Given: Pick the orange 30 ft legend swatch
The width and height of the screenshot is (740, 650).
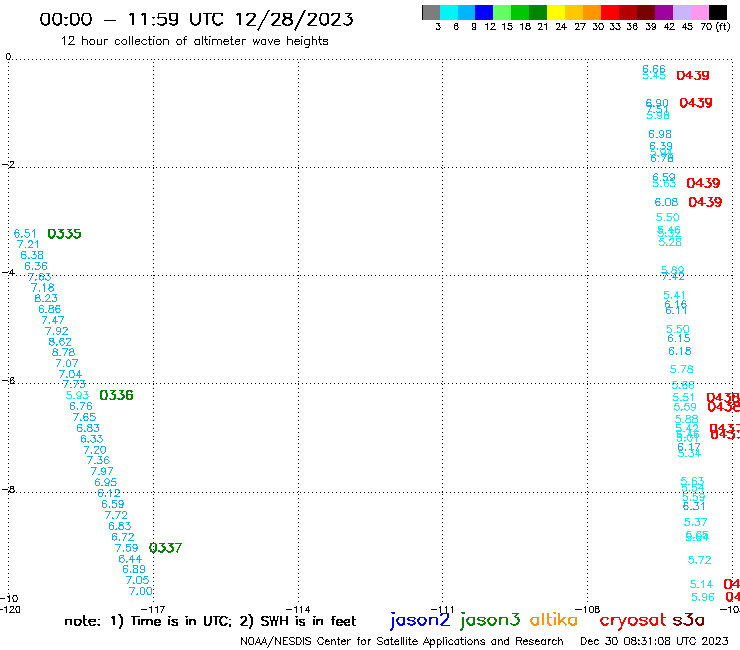Looking at the screenshot, I should (592, 12).
